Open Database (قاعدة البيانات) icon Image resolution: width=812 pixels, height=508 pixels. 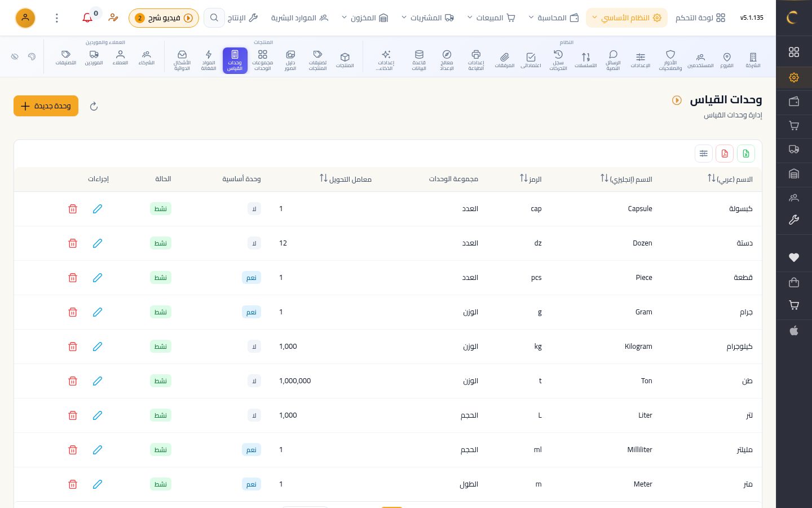click(419, 61)
